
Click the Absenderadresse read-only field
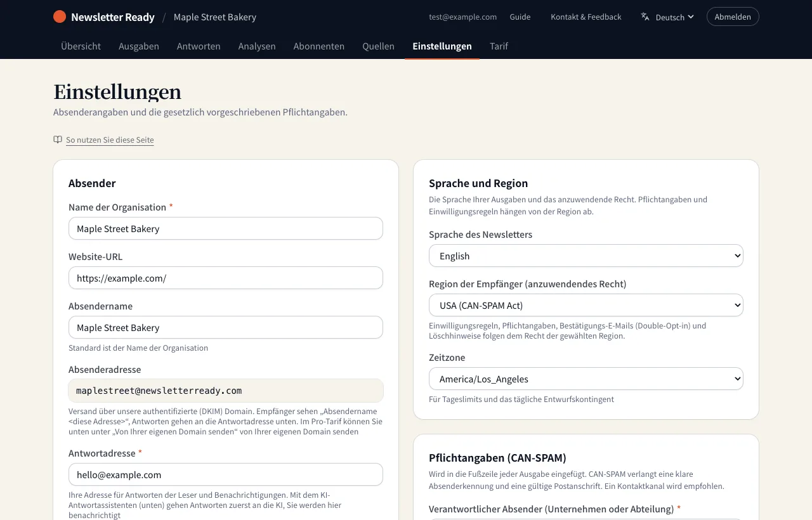pos(226,391)
